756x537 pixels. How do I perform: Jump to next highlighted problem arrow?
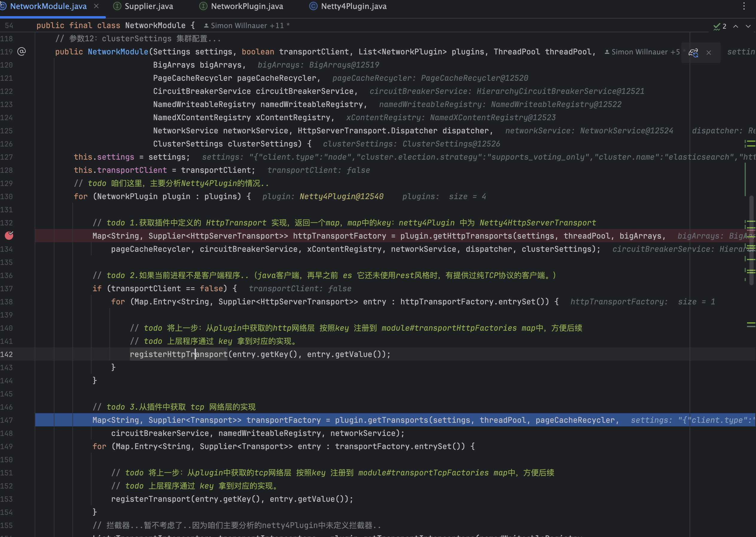(x=748, y=26)
